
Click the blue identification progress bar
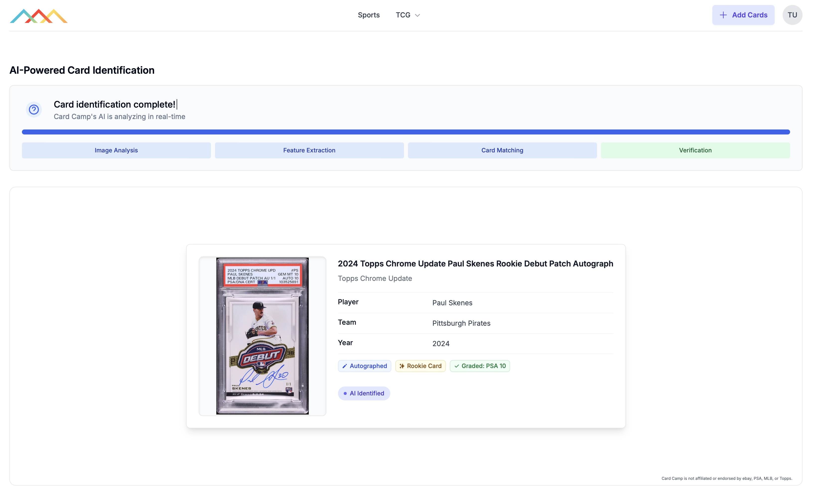click(406, 132)
